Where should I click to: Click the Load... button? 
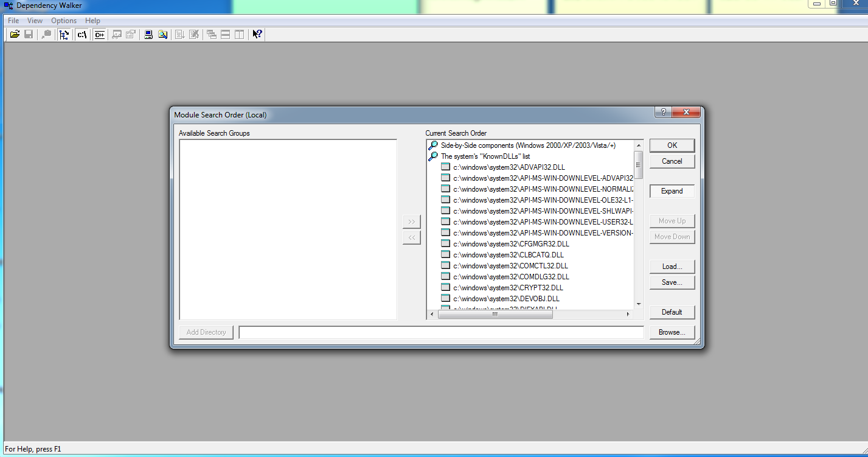(x=672, y=267)
